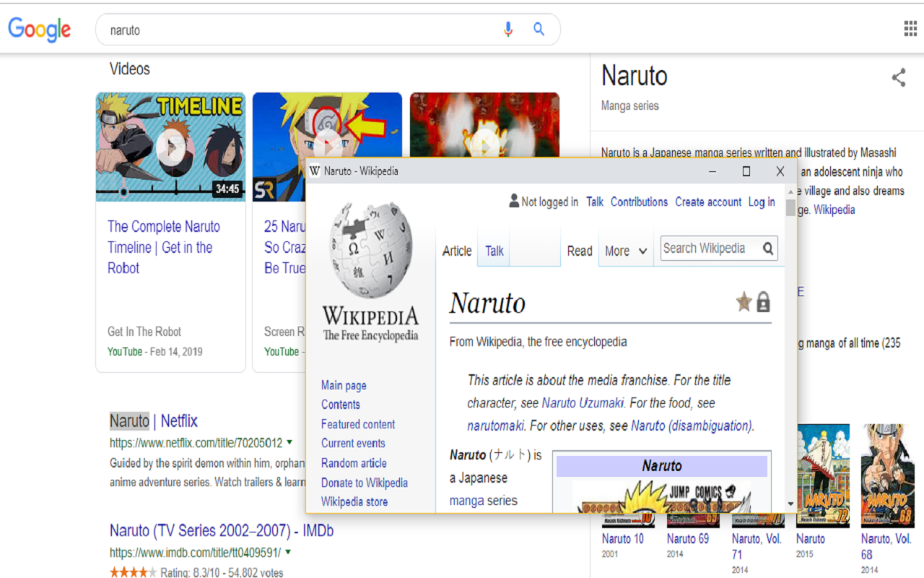Open Naruto 10 book title link

pyautogui.click(x=623, y=538)
